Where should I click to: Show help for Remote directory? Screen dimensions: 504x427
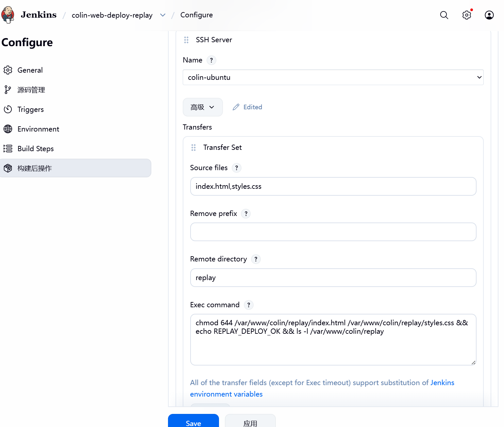pos(256,259)
